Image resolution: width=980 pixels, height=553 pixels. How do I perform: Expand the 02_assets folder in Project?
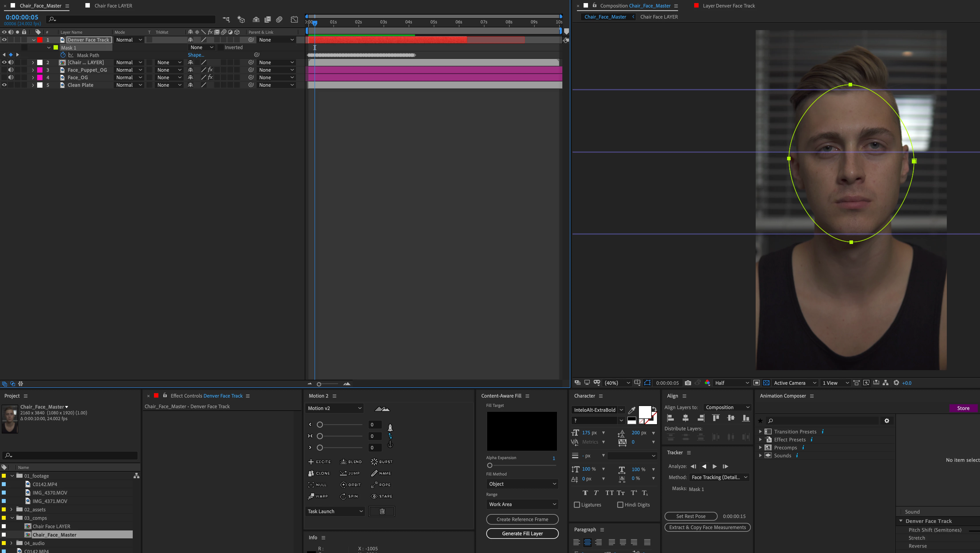(x=12, y=509)
